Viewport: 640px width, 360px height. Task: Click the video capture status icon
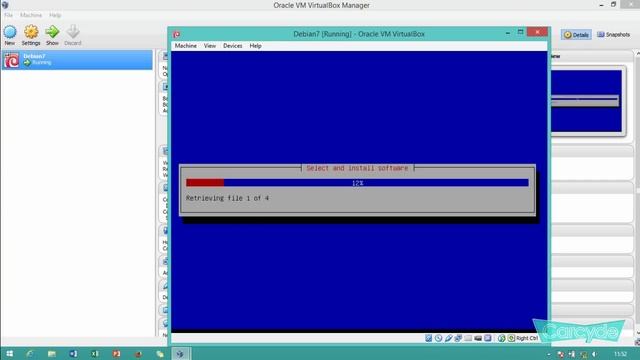coord(478,338)
